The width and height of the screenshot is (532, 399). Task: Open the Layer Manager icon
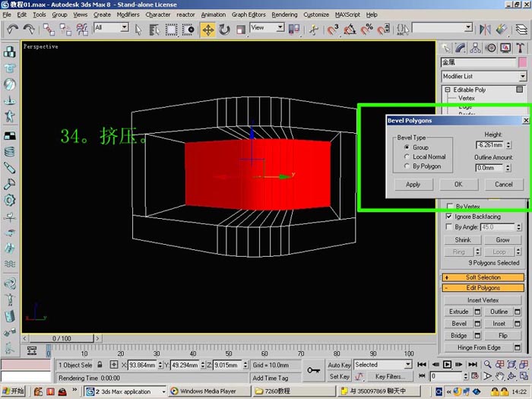[521, 30]
